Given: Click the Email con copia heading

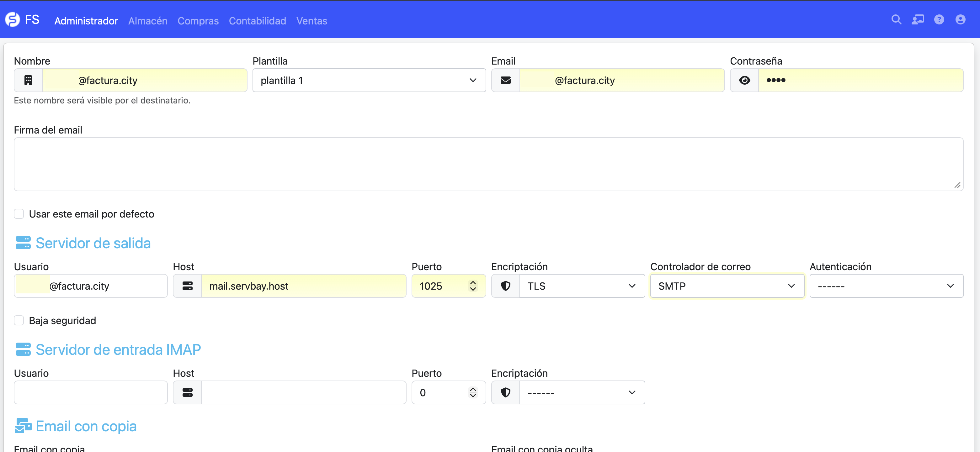Looking at the screenshot, I should (86, 426).
